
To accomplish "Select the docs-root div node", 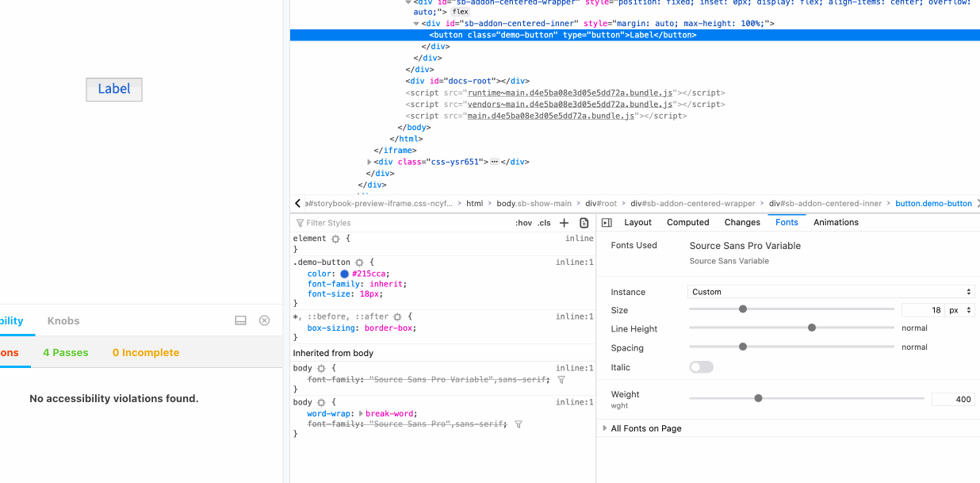I will click(467, 81).
